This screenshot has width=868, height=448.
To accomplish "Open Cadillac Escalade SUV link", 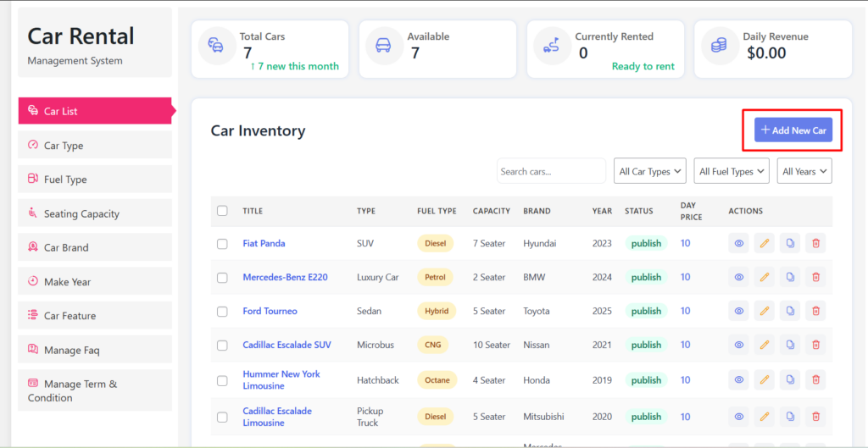I will click(287, 345).
